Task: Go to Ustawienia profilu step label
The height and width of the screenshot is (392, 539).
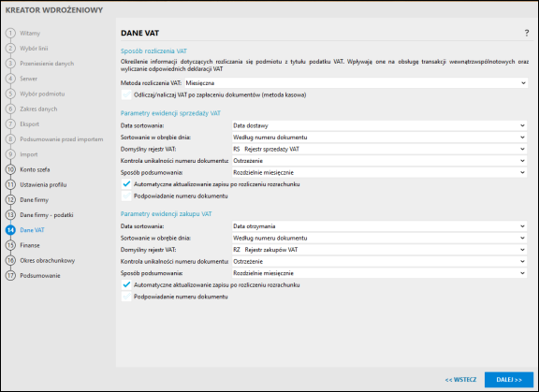Action: click(43, 184)
